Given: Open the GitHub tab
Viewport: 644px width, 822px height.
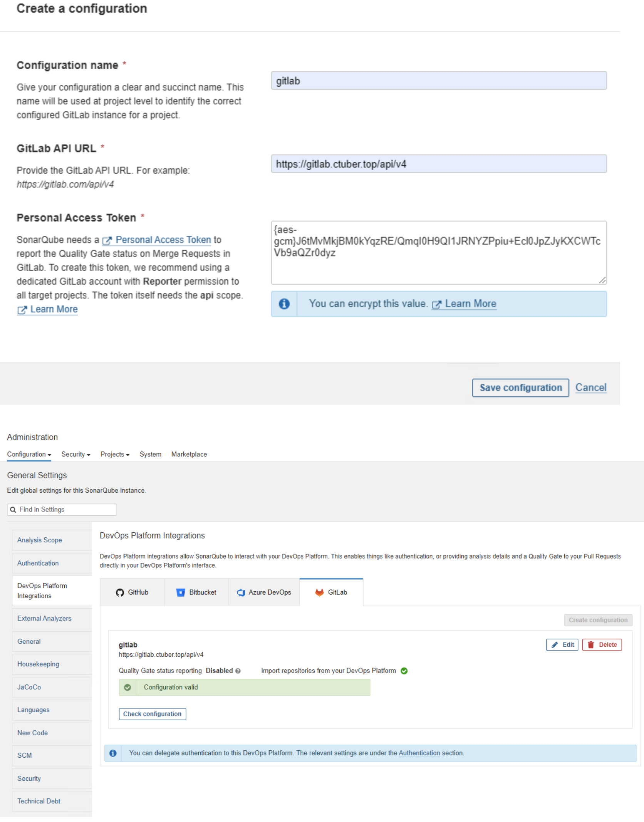Looking at the screenshot, I should pos(132,592).
